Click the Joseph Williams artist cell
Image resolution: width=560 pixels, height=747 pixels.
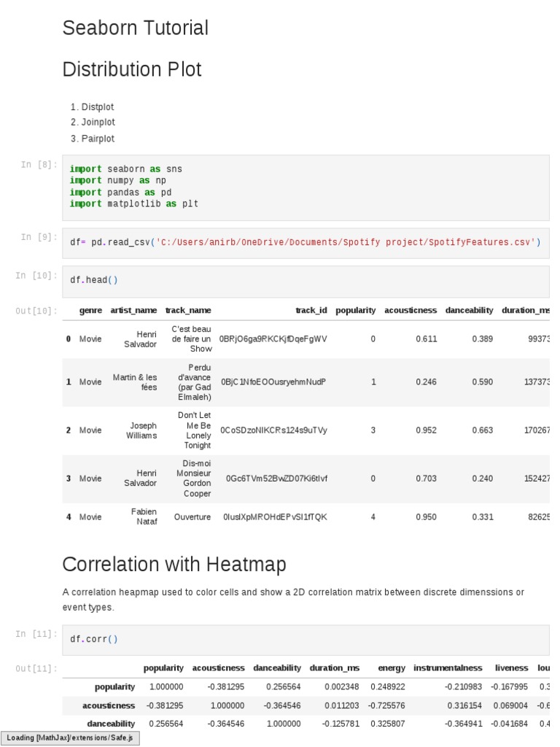143,430
